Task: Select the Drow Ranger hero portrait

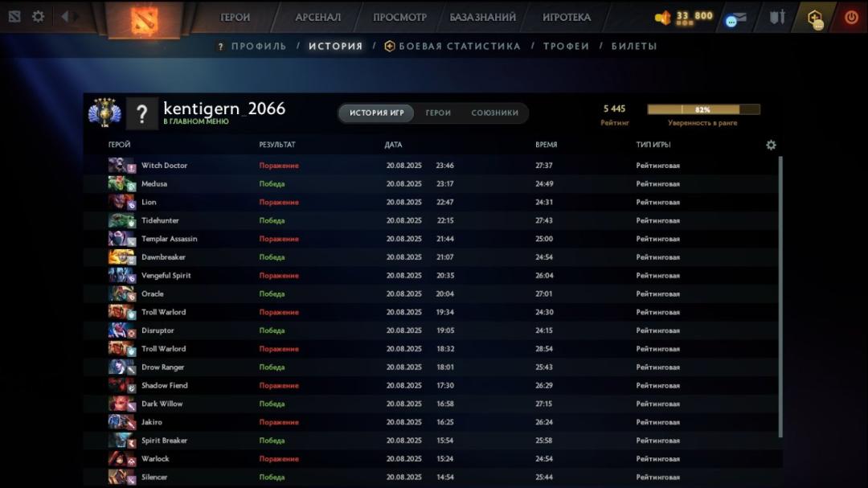Action: pos(122,367)
